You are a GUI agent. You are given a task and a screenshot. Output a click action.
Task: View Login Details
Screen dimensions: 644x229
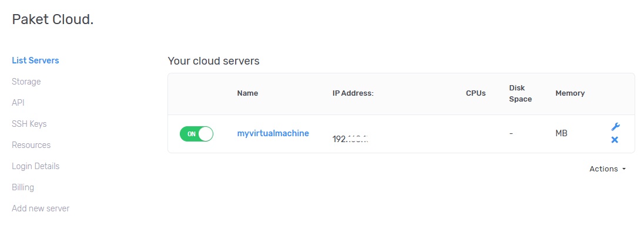click(x=36, y=166)
